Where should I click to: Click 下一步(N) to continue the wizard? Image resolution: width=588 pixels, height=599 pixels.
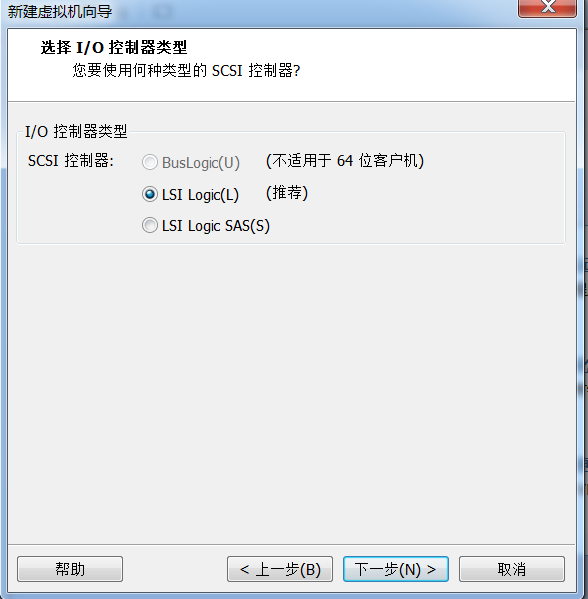pyautogui.click(x=395, y=569)
